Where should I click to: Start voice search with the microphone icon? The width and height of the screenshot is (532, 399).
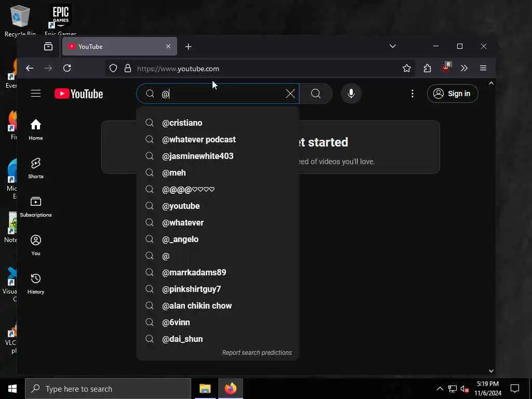[351, 94]
